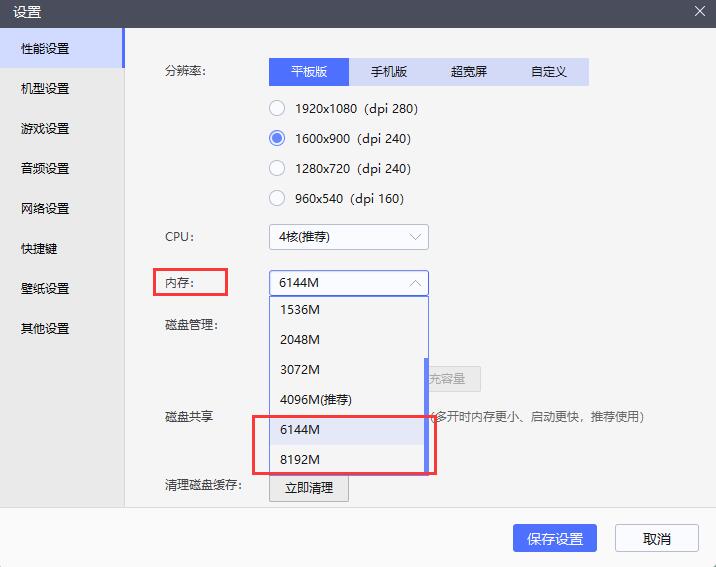Open the CPU 4核(推荐) dropdown
This screenshot has height=567, width=716.
[x=348, y=237]
